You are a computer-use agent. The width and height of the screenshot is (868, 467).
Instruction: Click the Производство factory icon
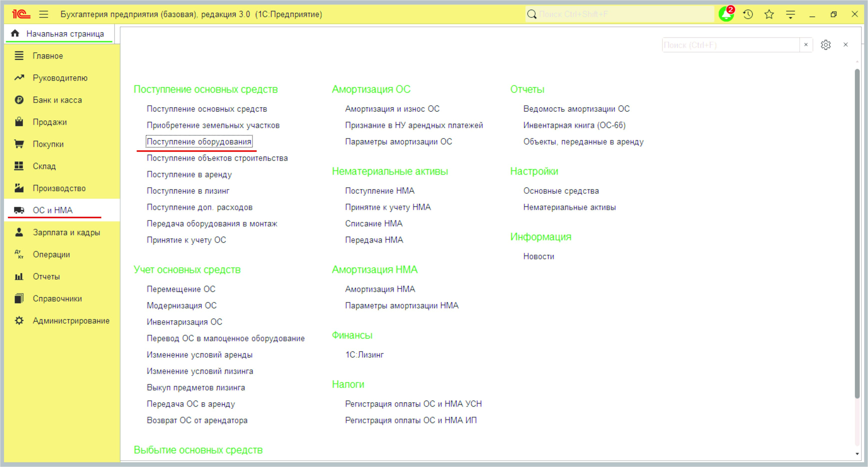19,188
